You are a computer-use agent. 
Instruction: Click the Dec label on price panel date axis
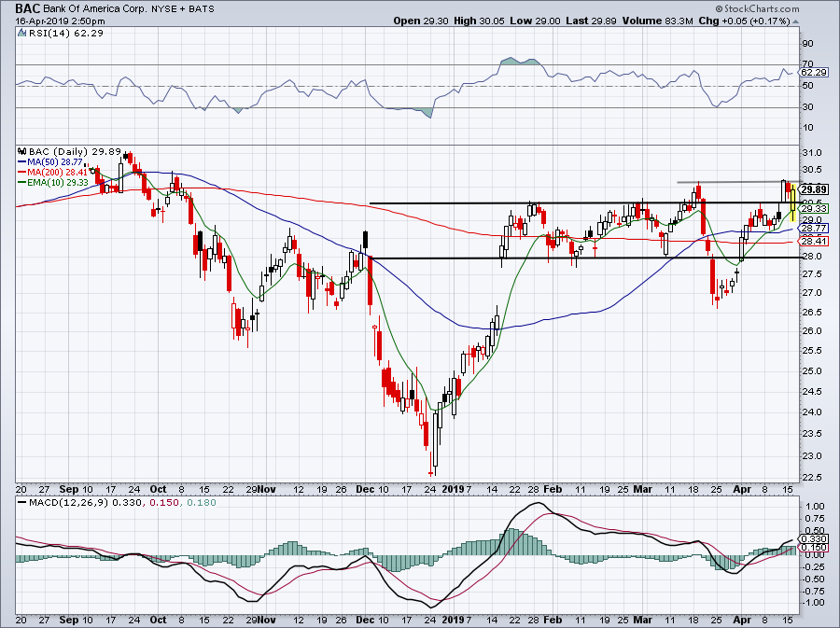click(x=365, y=489)
